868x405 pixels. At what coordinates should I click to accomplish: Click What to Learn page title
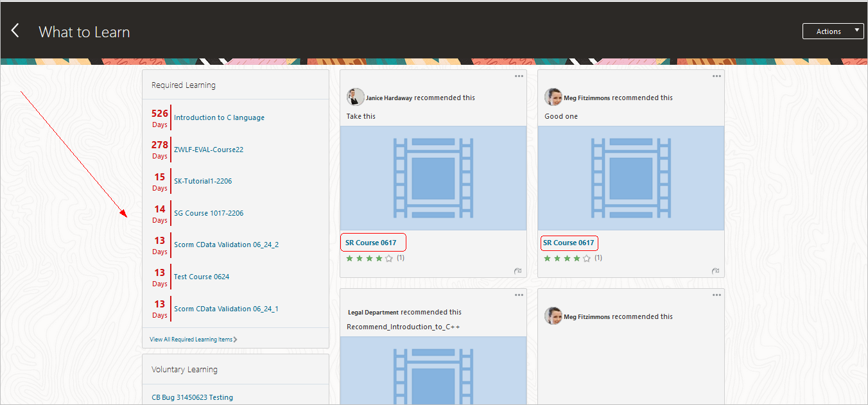[x=84, y=32]
